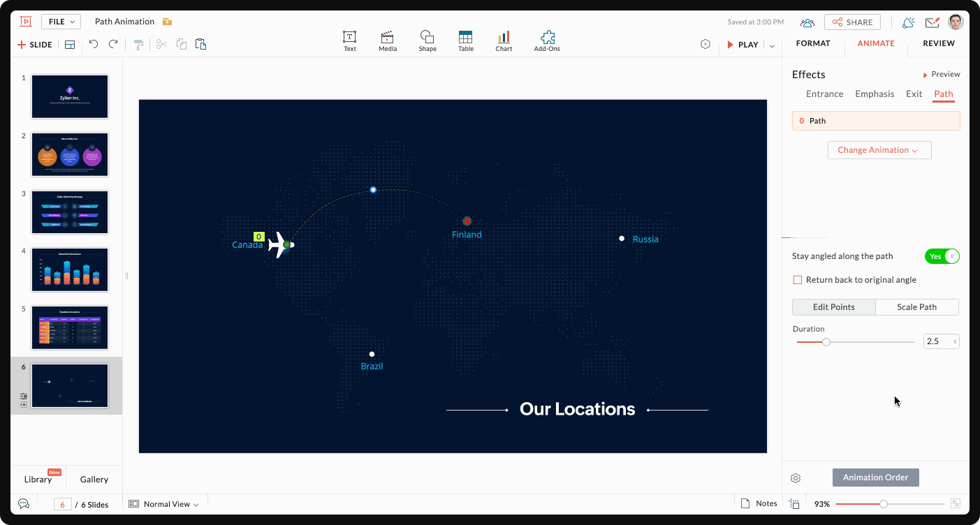Click the Duration slider handle
The width and height of the screenshot is (980, 525).
click(x=826, y=342)
